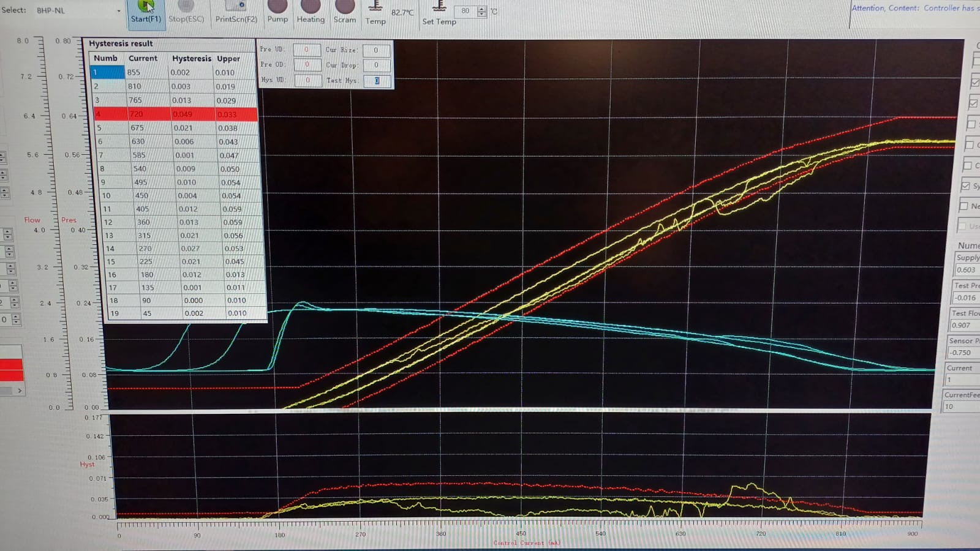Activate the Scram emergency button

tap(344, 13)
